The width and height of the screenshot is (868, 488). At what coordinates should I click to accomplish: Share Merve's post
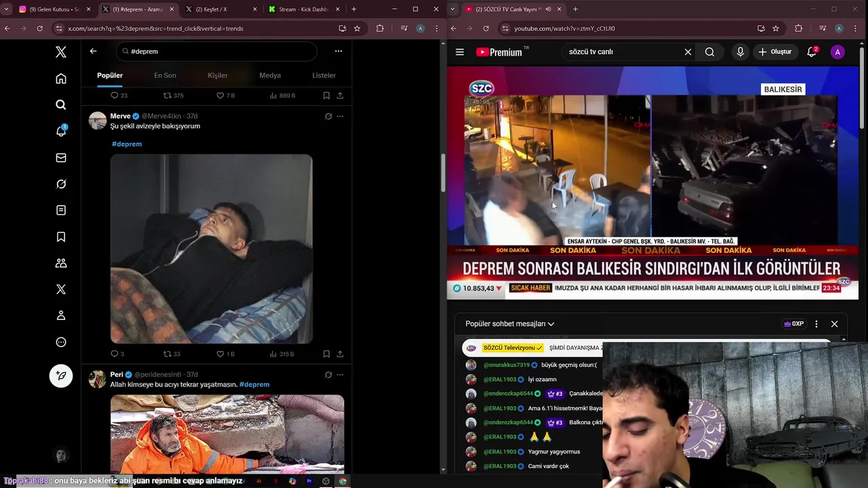point(340,354)
